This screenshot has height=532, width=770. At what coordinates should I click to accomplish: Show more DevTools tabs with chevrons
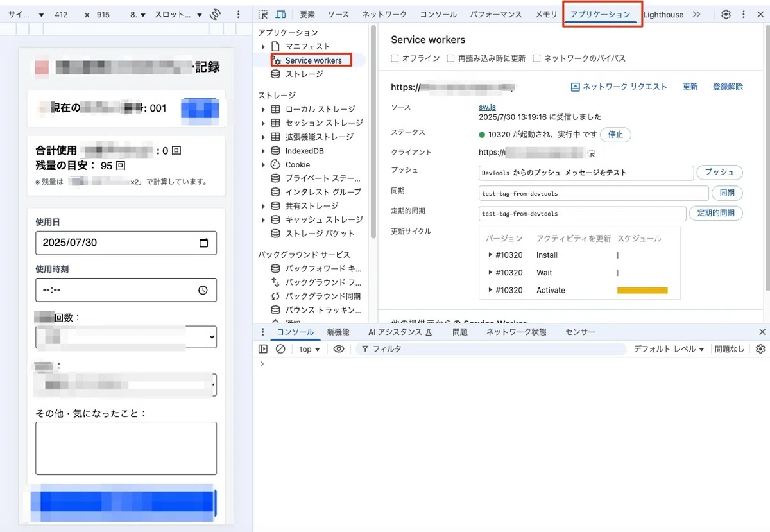pos(696,14)
